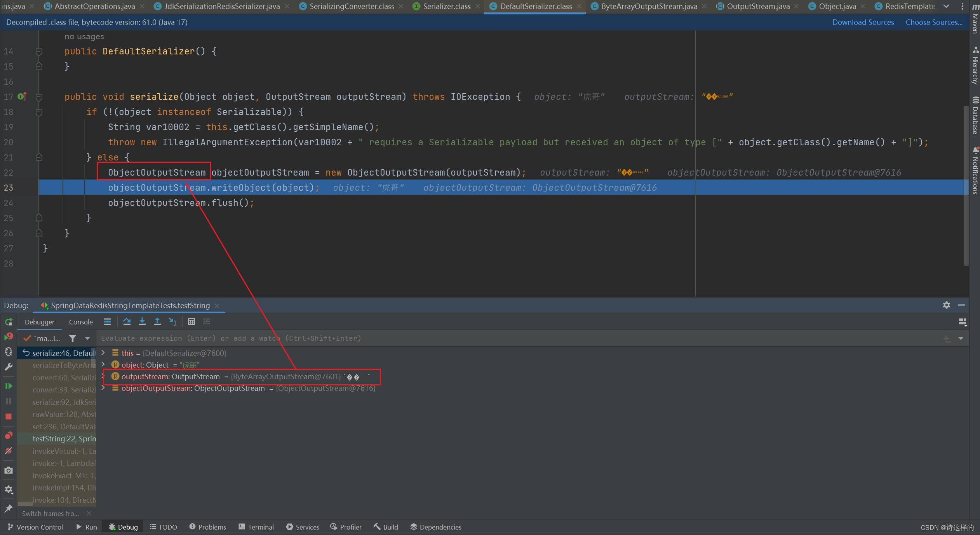Show execution point in debugger toolbar
This screenshot has height=535, width=980.
click(x=108, y=322)
